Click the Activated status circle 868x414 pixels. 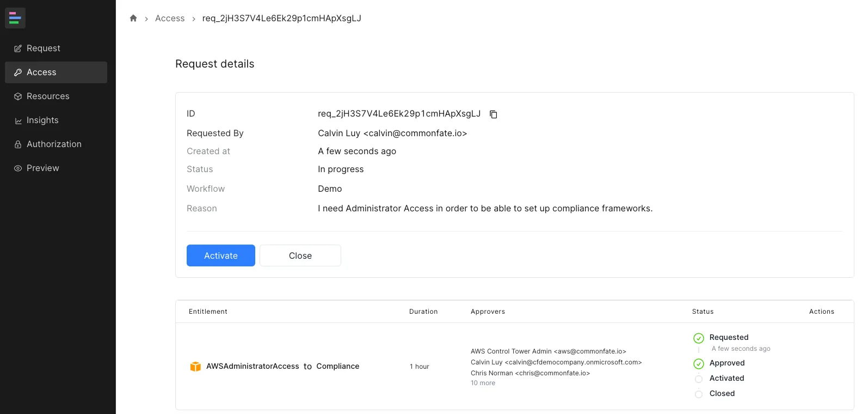tap(699, 379)
